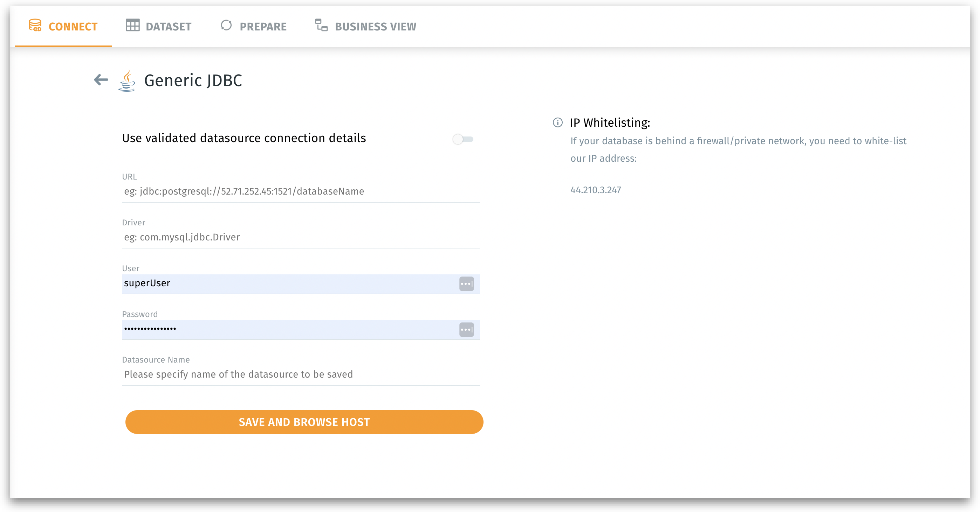This screenshot has width=980, height=512.
Task: Click the Business View hierarchy icon
Action: coord(321,26)
